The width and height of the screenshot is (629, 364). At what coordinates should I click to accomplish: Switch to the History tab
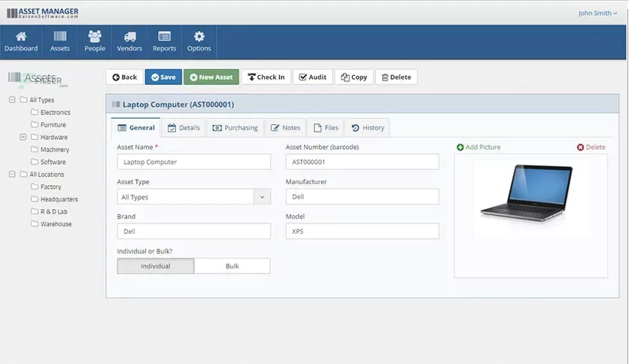[x=367, y=128]
